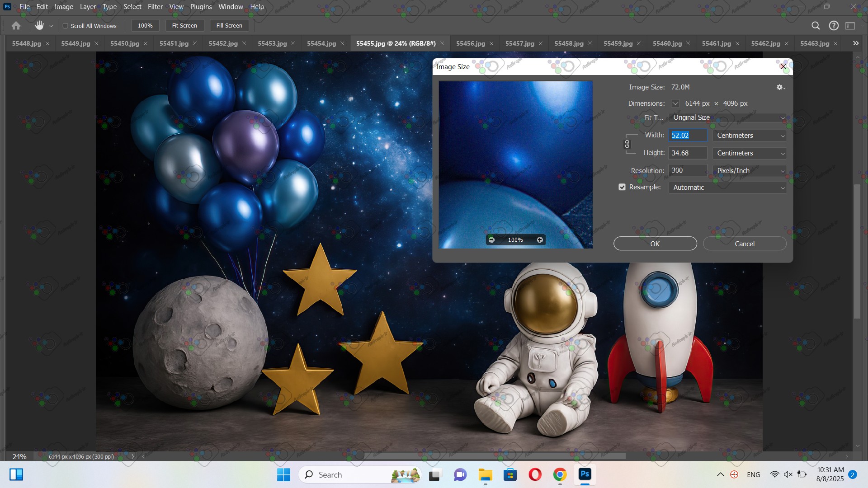Uncheck the Resample checkbox
The height and width of the screenshot is (488, 868).
(622, 187)
